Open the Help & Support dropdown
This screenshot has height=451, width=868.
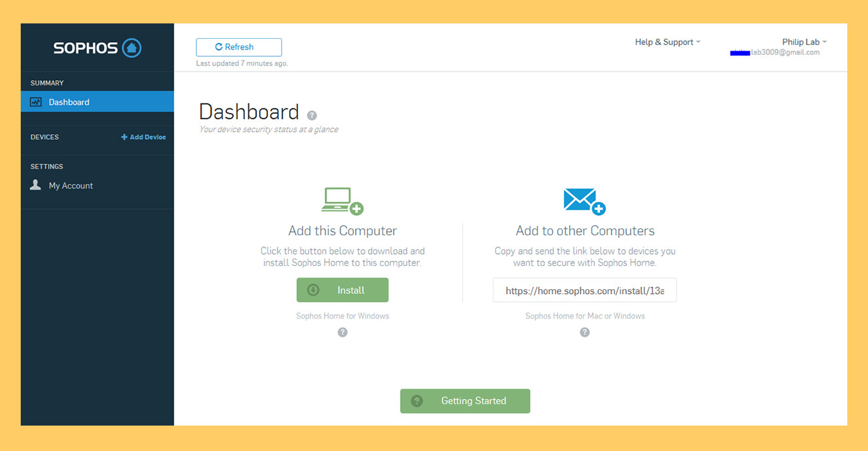click(668, 42)
